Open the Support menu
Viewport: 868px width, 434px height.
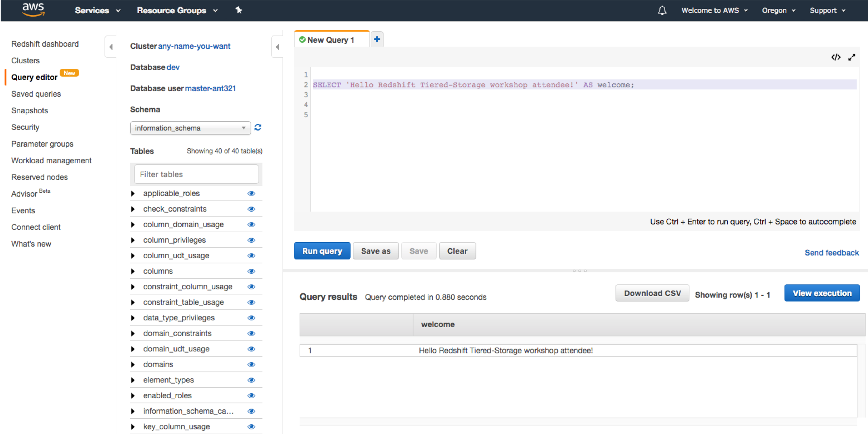[x=827, y=10]
